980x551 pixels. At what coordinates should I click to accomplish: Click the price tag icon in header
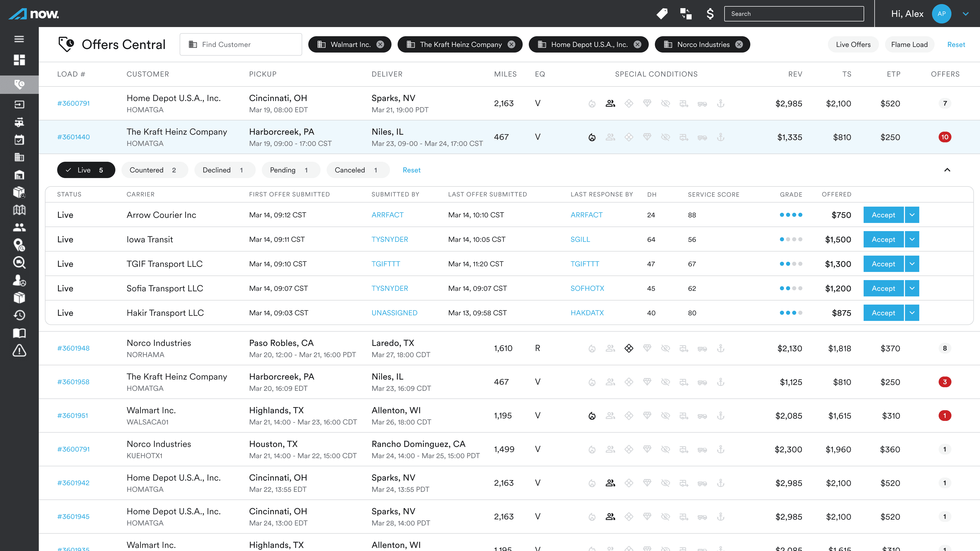[662, 14]
